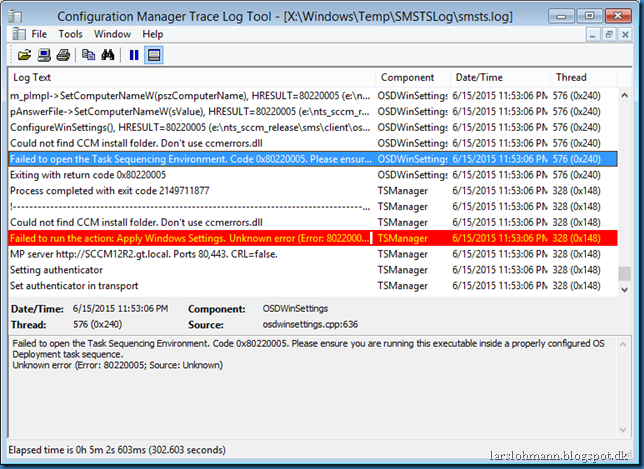
Task: Sort by the Log Text column header
Action: click(x=192, y=78)
